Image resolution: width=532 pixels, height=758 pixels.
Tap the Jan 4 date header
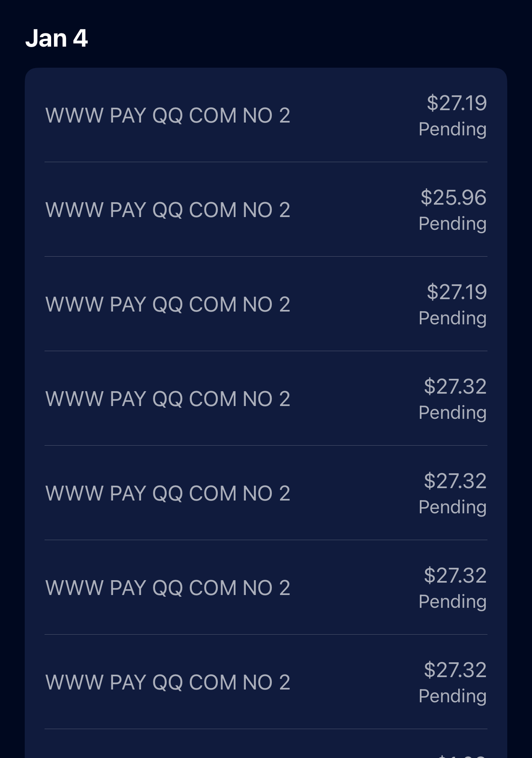[56, 38]
